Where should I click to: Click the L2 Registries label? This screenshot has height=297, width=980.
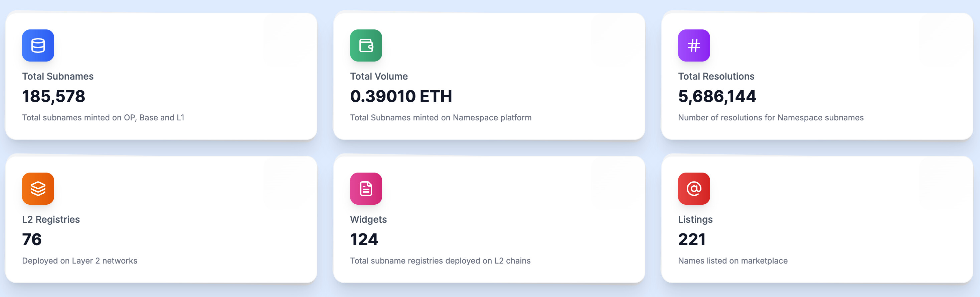pos(51,220)
